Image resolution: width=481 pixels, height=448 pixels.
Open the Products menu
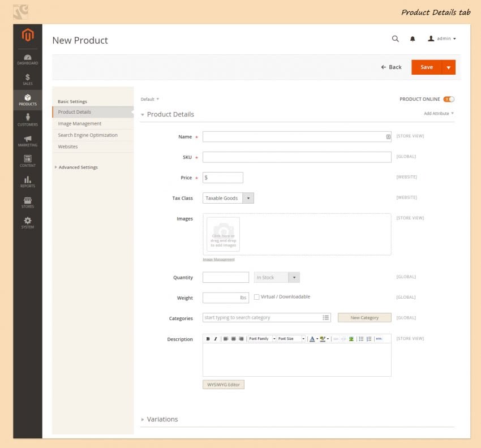click(28, 100)
